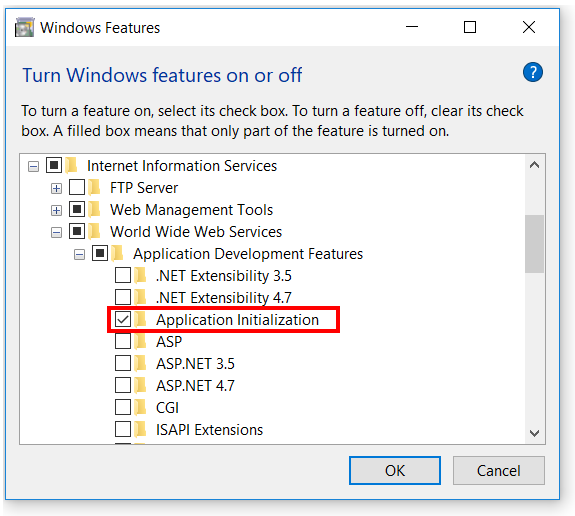The height and width of the screenshot is (516, 575).
Task: Uncheck the Application Initialization checkbox
Action: pyautogui.click(x=123, y=319)
